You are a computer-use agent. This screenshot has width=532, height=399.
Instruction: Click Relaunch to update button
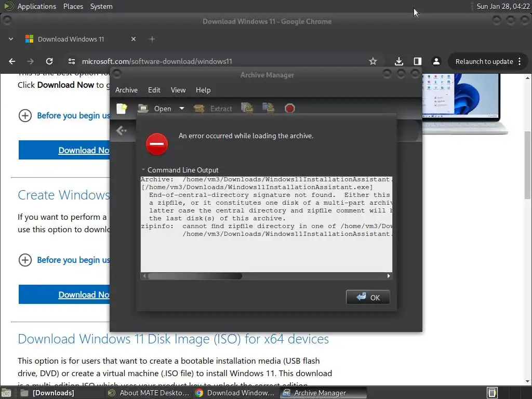(484, 61)
